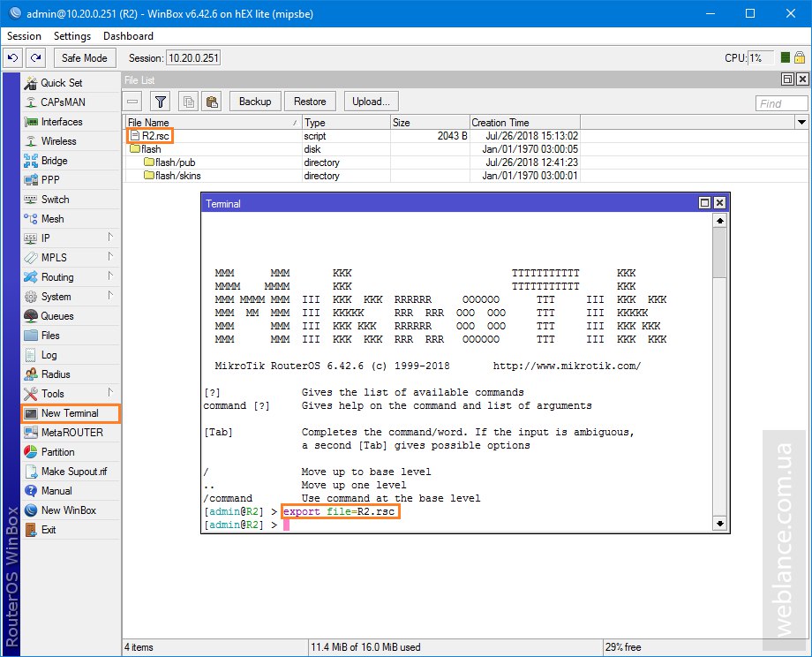This screenshot has height=657, width=812.
Task: Launch New WinBox
Action: [71, 510]
